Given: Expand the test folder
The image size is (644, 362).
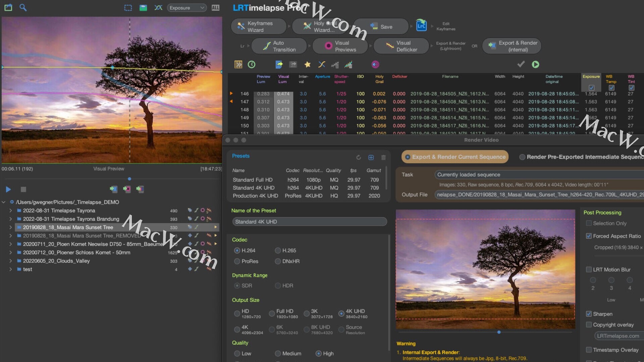Looking at the screenshot, I should point(10,269).
